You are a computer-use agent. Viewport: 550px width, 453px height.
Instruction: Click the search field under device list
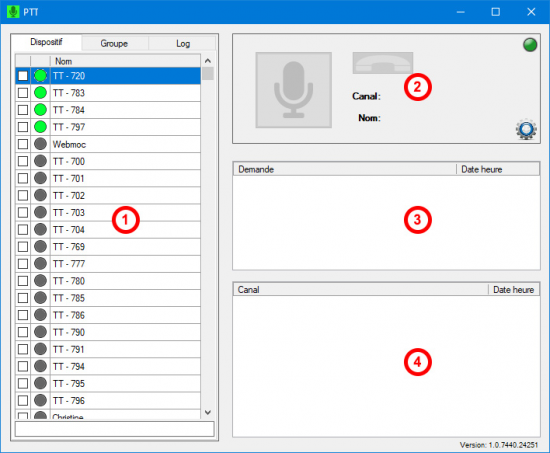point(114,429)
